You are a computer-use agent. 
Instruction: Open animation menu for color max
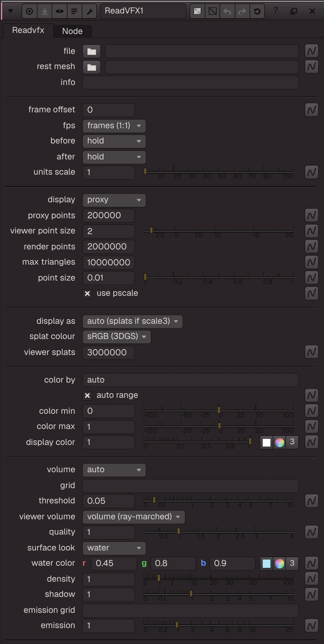tap(312, 426)
